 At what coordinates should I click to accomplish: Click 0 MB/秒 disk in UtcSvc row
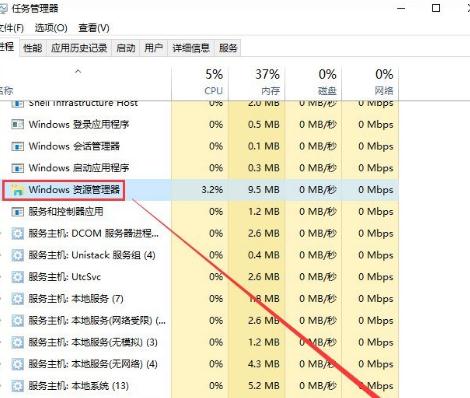[x=318, y=277]
